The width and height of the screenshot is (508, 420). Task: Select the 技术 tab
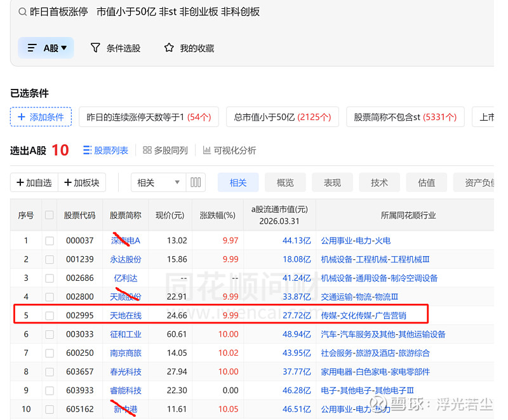click(x=379, y=182)
